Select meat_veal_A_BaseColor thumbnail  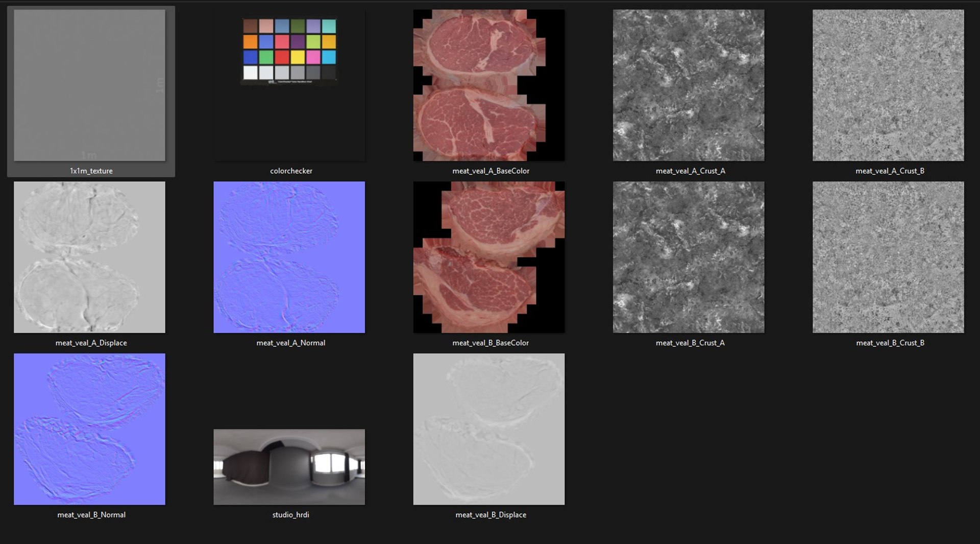tap(489, 85)
